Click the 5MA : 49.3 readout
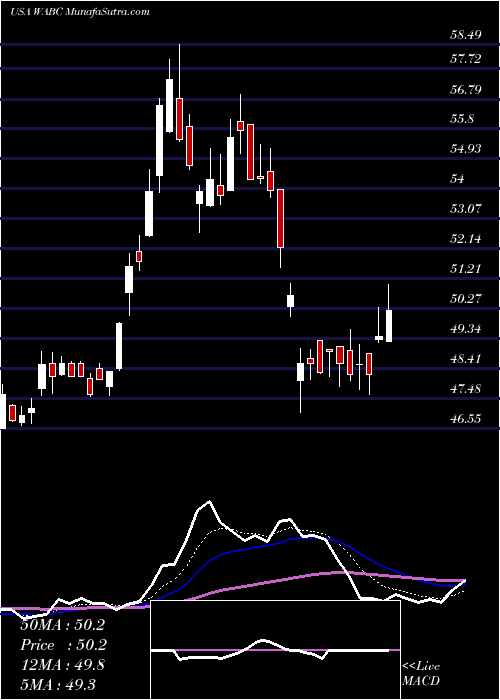 (58, 685)
